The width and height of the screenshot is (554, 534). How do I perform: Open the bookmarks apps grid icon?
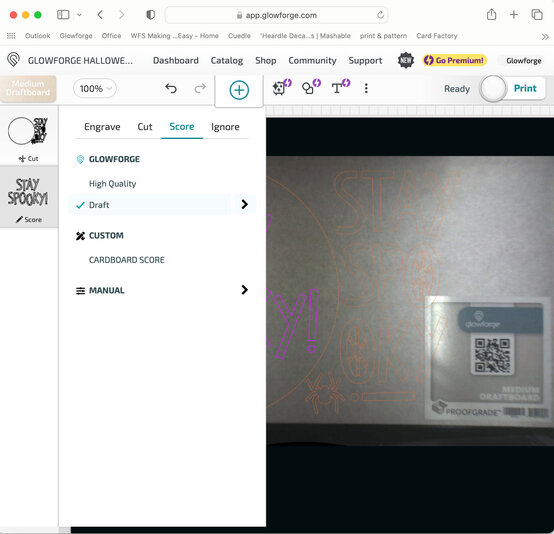point(11,36)
